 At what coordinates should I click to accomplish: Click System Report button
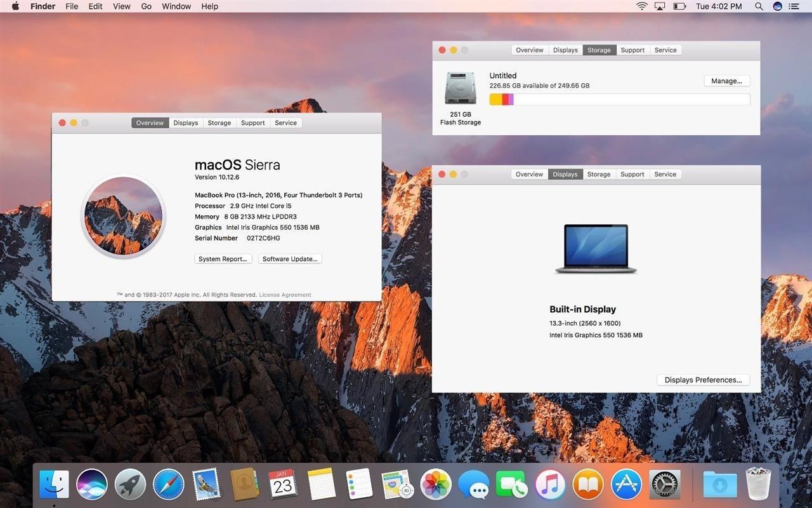(223, 259)
